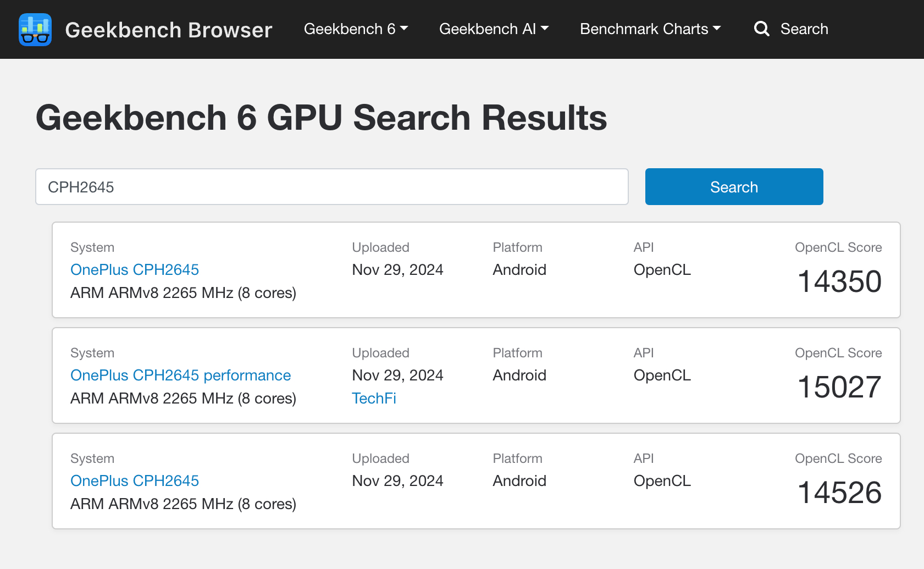
Task: Focus the search field containing CPH2645
Action: 331,187
